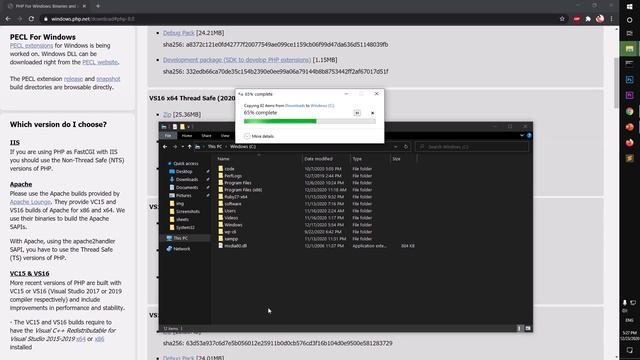
Task: Click the green copy progress bar
Action: (309, 121)
